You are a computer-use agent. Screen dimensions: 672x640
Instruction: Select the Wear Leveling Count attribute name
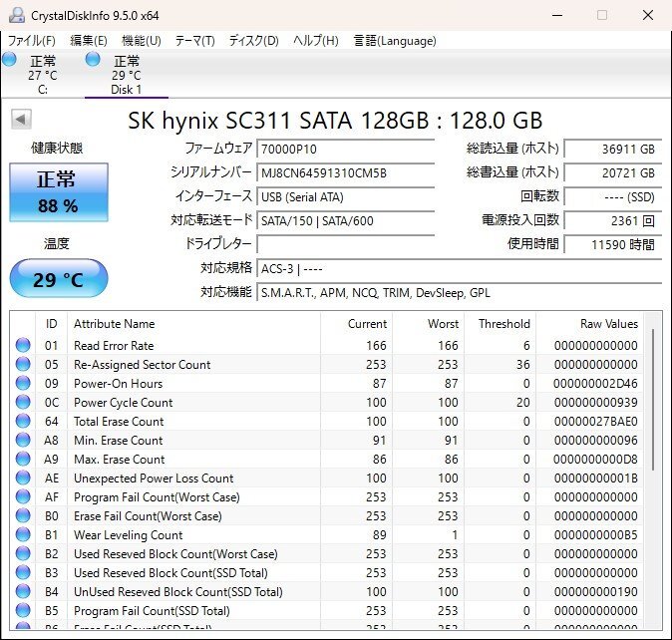(x=129, y=535)
